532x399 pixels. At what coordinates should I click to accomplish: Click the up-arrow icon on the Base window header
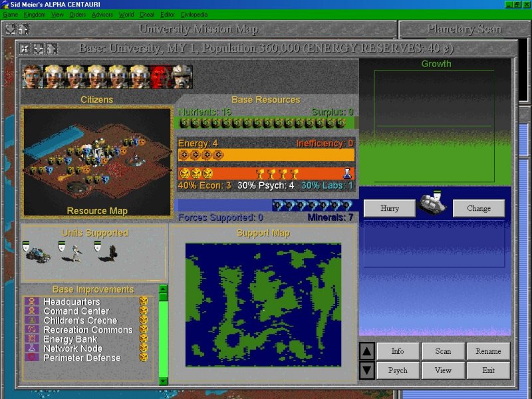pyautogui.click(x=52, y=49)
